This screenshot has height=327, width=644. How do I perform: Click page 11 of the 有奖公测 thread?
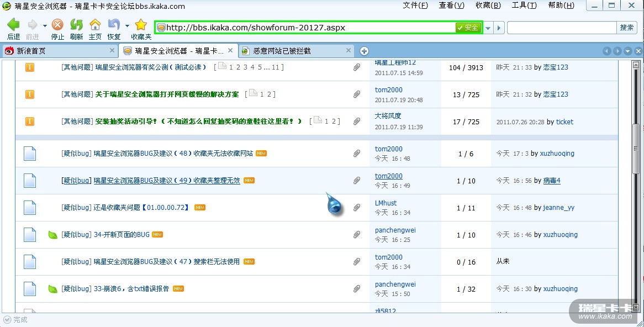pyautogui.click(x=275, y=67)
